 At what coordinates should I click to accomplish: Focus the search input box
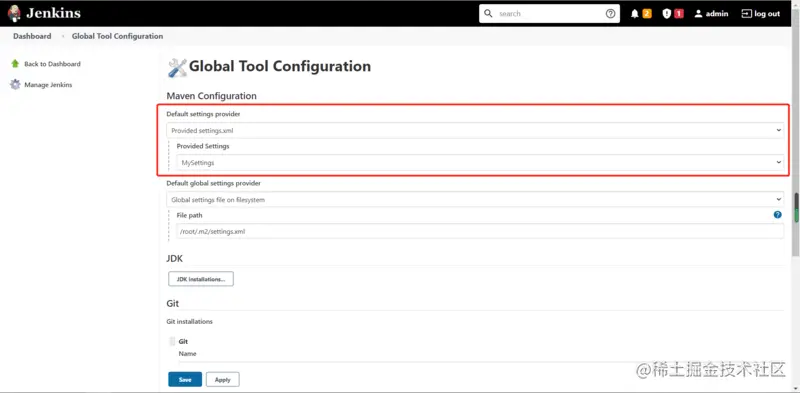[x=549, y=14]
